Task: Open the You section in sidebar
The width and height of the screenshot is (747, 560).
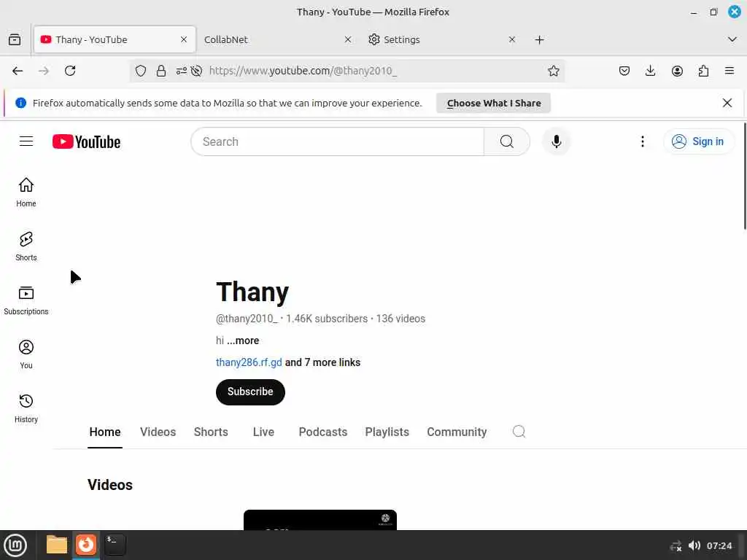Action: click(x=26, y=355)
